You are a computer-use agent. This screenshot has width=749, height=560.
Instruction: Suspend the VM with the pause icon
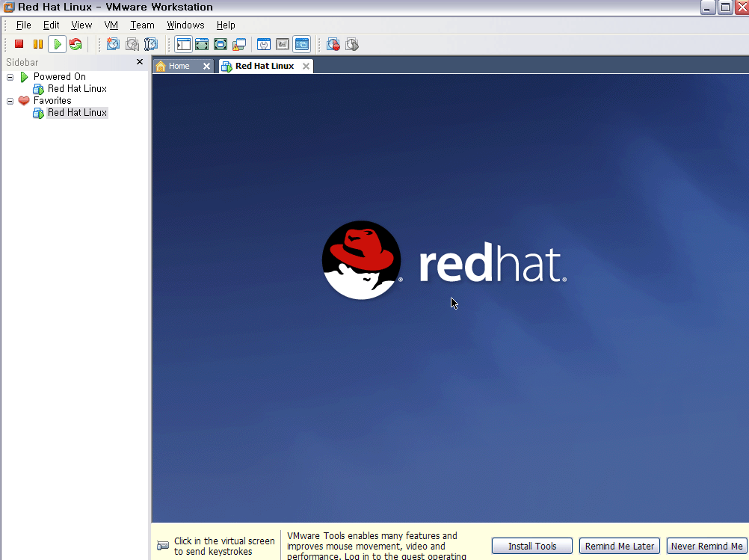point(37,44)
